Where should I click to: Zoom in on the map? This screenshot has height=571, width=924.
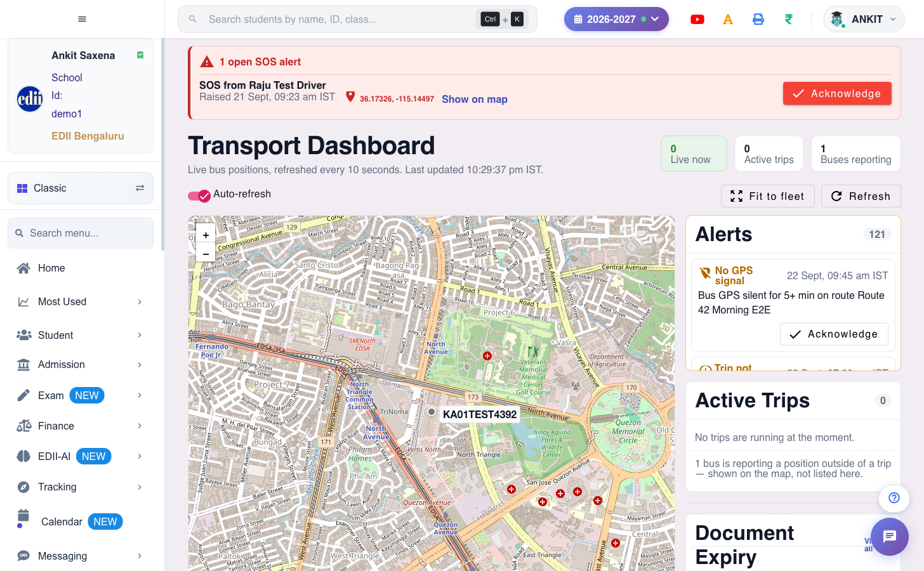pyautogui.click(x=206, y=235)
